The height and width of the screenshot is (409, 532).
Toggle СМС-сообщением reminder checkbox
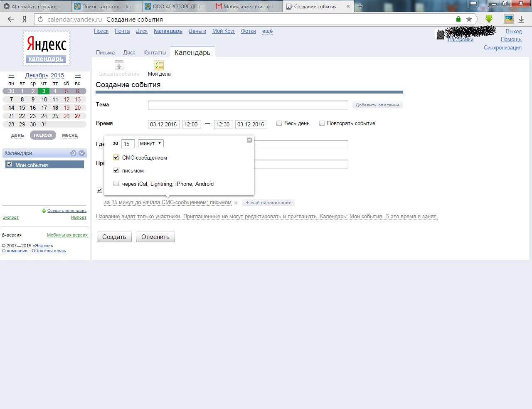tap(116, 158)
